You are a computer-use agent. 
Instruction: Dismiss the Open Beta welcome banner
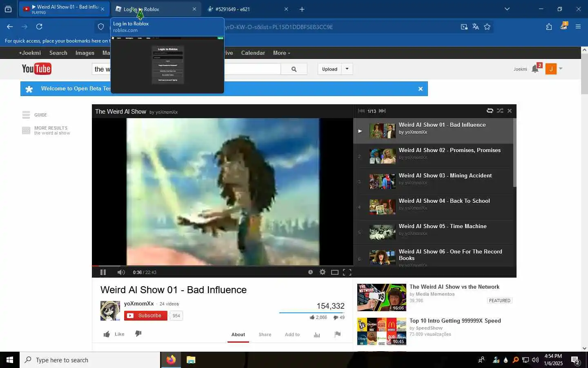click(420, 89)
